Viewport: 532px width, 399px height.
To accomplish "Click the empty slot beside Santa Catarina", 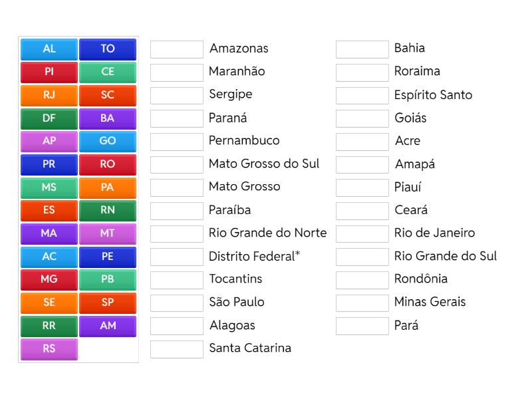I will (x=176, y=348).
